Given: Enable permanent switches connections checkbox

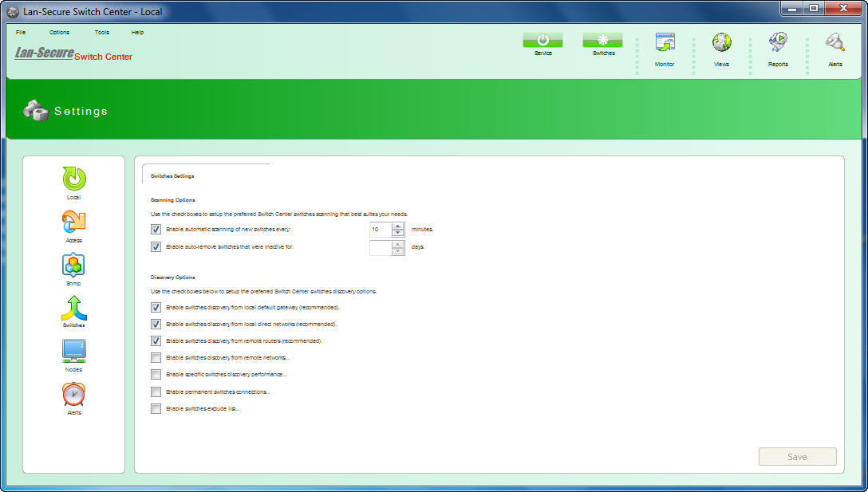Looking at the screenshot, I should [156, 392].
